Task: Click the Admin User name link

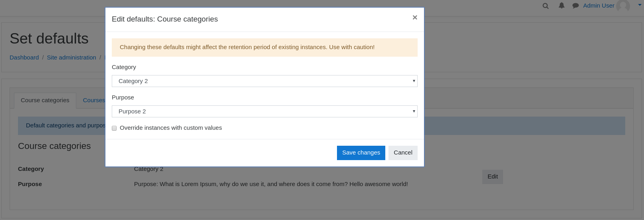Action: click(x=598, y=6)
